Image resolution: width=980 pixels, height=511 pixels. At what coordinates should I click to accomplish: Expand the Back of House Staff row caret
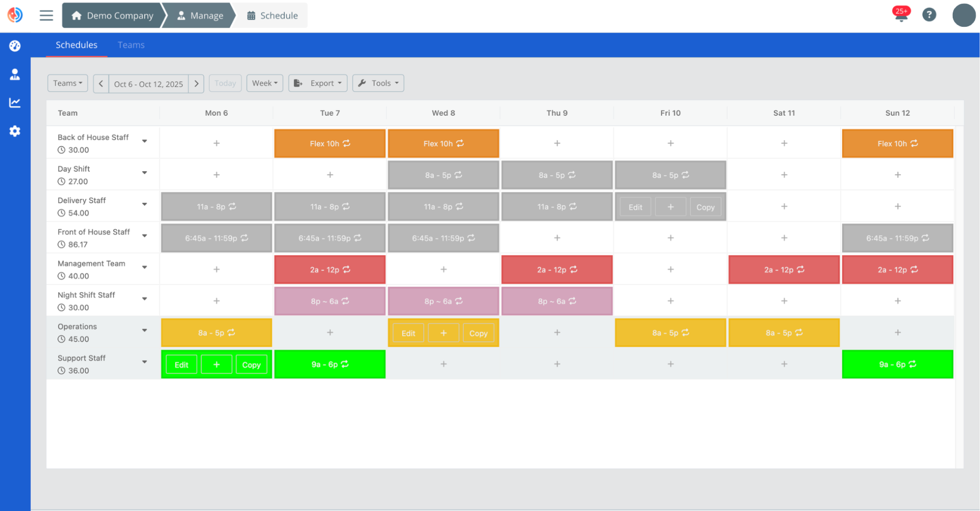click(144, 141)
